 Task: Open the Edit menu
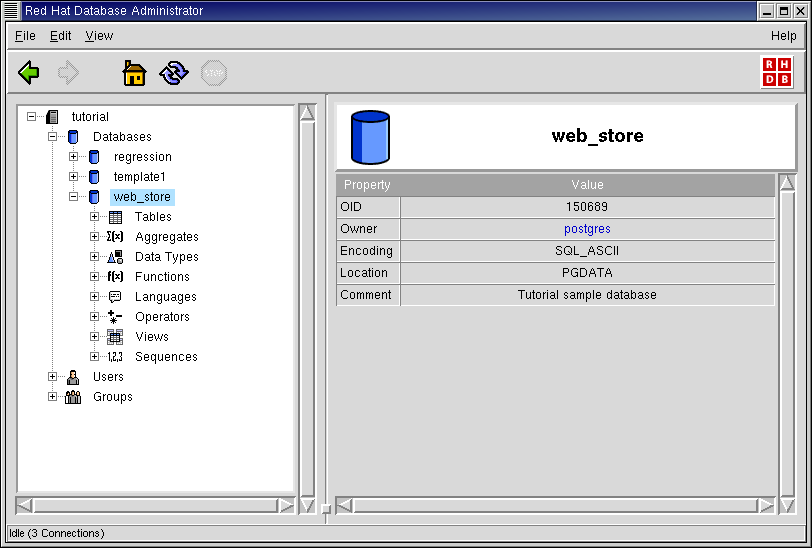click(x=60, y=36)
